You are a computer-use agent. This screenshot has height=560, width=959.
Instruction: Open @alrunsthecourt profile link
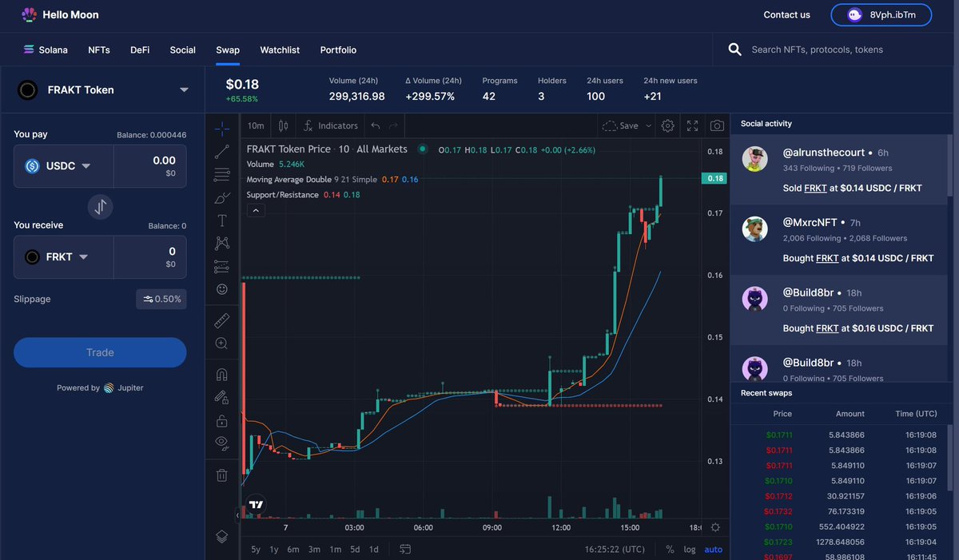(823, 152)
